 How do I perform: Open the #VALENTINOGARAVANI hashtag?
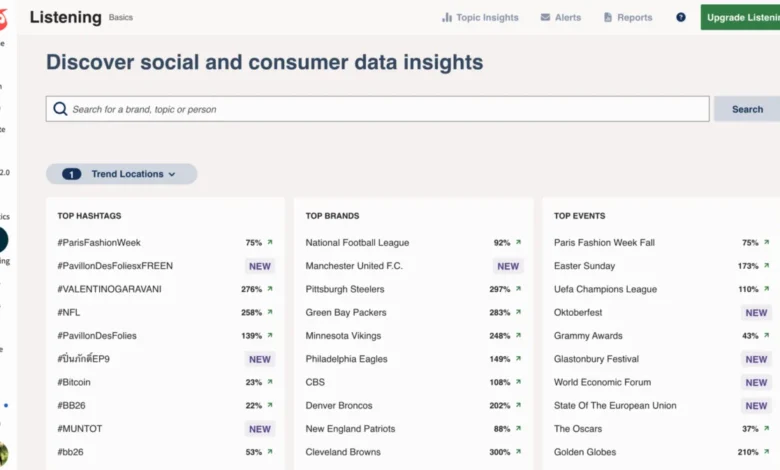(x=109, y=289)
